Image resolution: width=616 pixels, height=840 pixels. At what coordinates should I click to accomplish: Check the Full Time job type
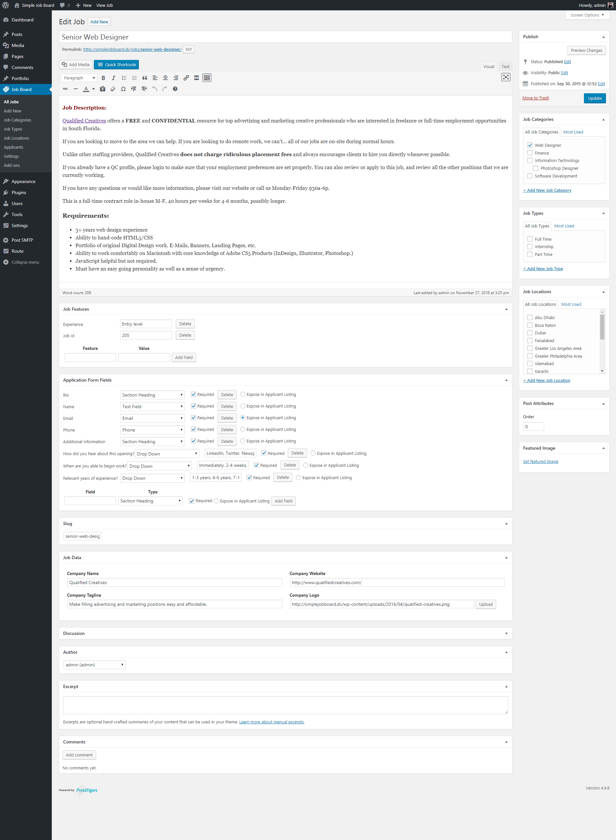(x=530, y=239)
